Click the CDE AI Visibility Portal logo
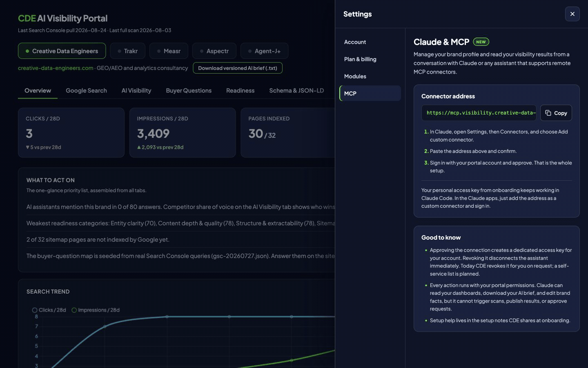The image size is (588, 368). pyautogui.click(x=63, y=18)
